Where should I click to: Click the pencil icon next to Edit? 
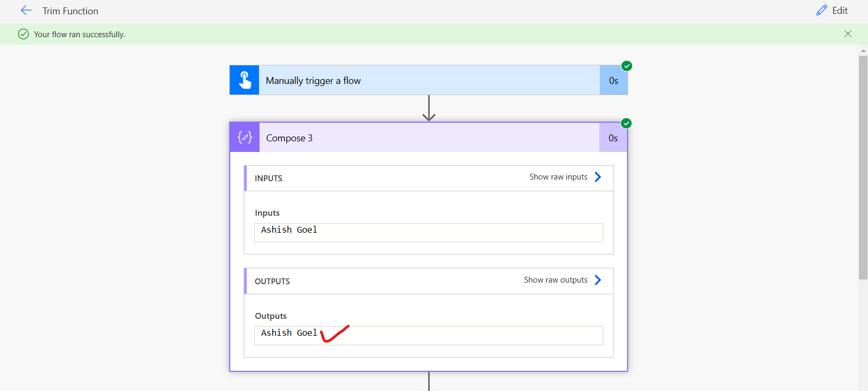pyautogui.click(x=821, y=11)
